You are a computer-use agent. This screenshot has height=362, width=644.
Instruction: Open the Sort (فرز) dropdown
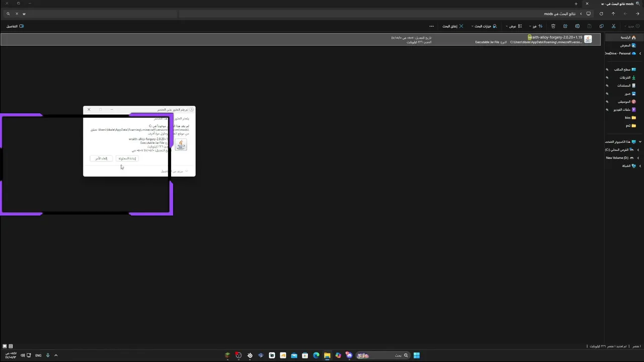point(536,26)
